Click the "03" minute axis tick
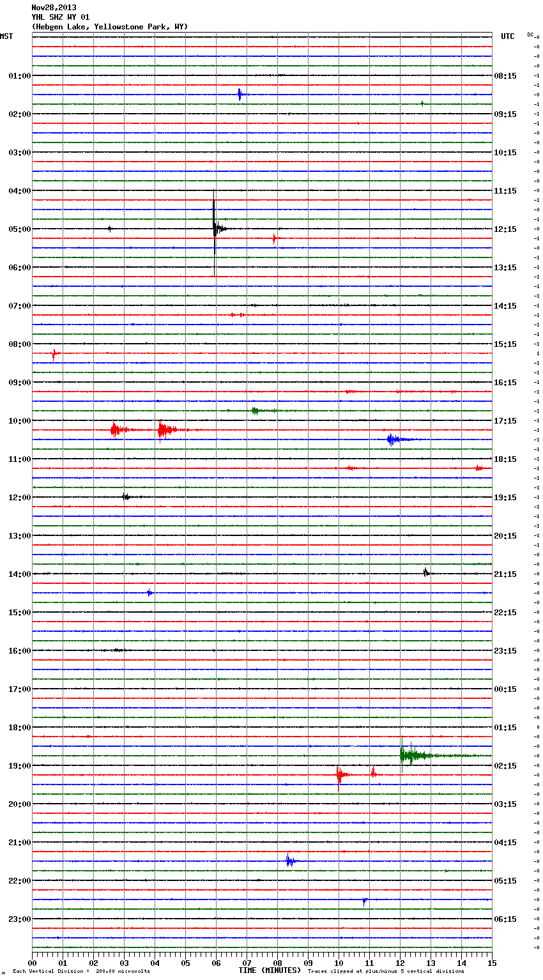The height and width of the screenshot is (980, 543). pos(124,963)
